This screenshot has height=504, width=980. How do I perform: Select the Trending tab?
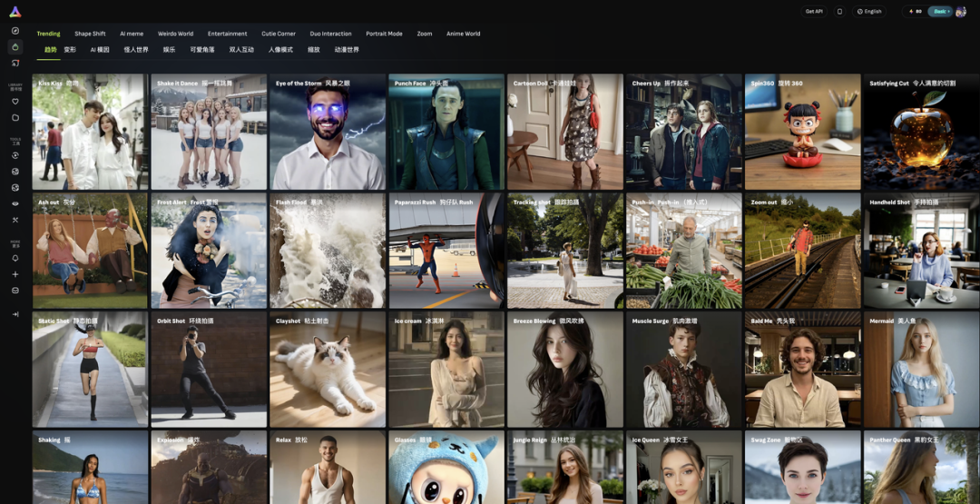49,34
